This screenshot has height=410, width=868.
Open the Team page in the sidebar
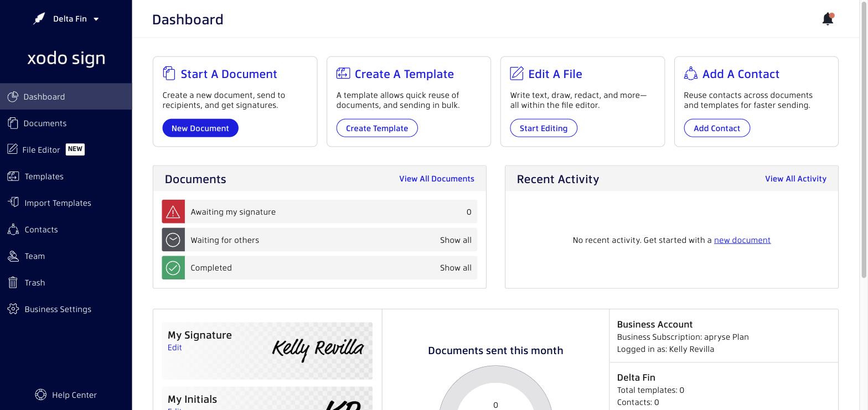click(x=66, y=256)
